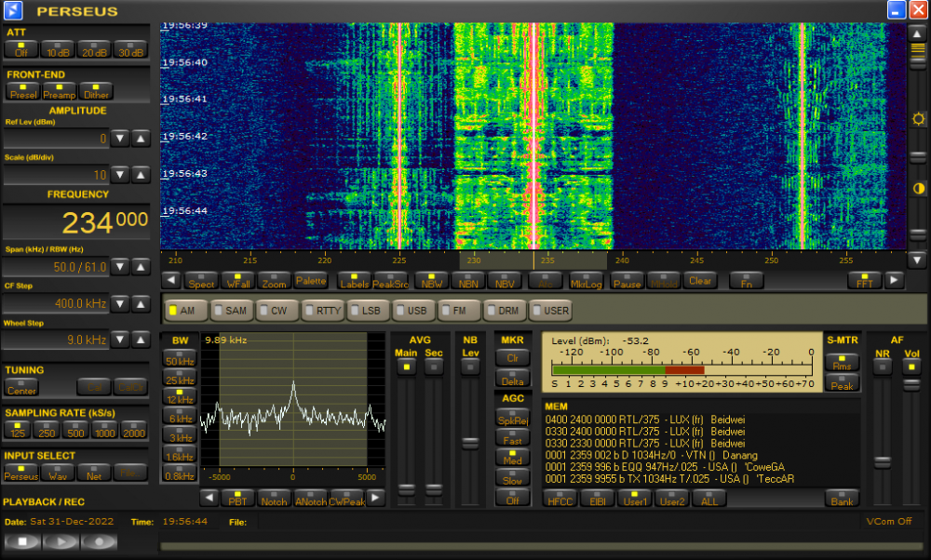Clear the spectrum display
This screenshot has height=560, width=931.
(700, 280)
